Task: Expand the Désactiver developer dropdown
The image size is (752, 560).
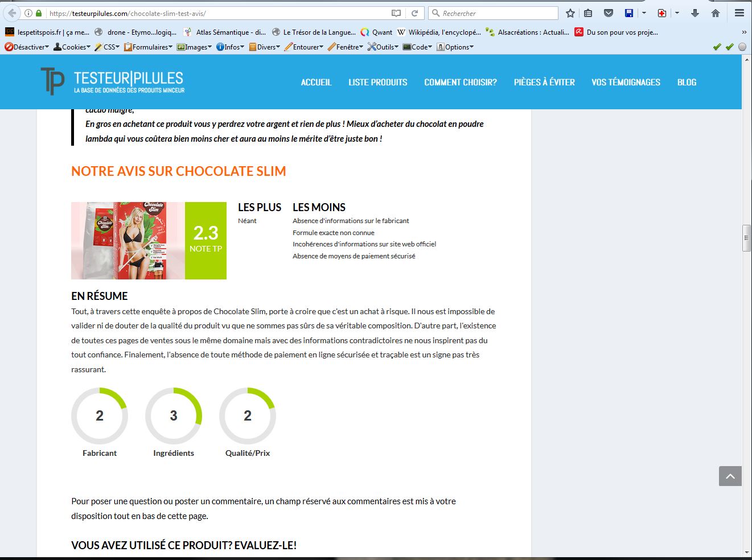Action: coord(27,47)
